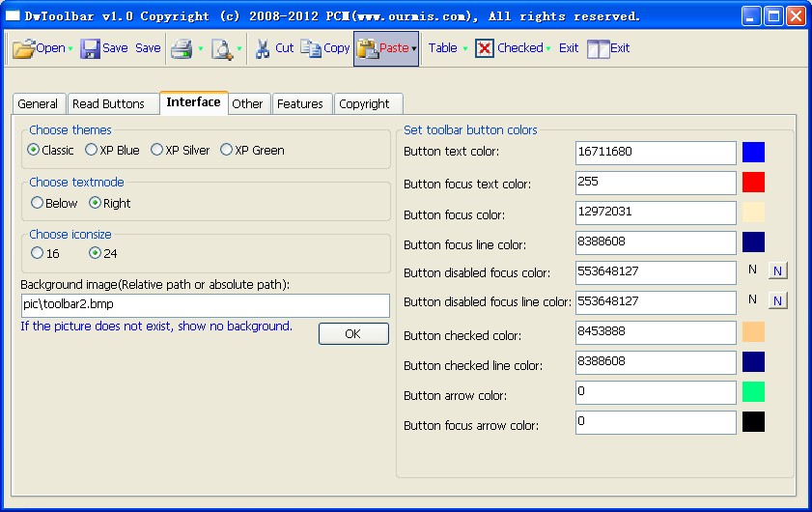
Task: Close the DwToolbar window
Action: pyautogui.click(x=796, y=16)
